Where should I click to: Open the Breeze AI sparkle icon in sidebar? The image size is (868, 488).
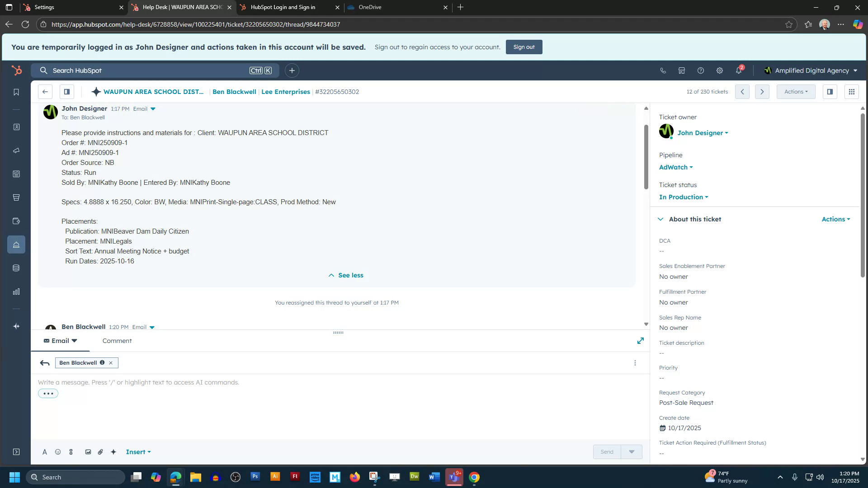click(16, 326)
